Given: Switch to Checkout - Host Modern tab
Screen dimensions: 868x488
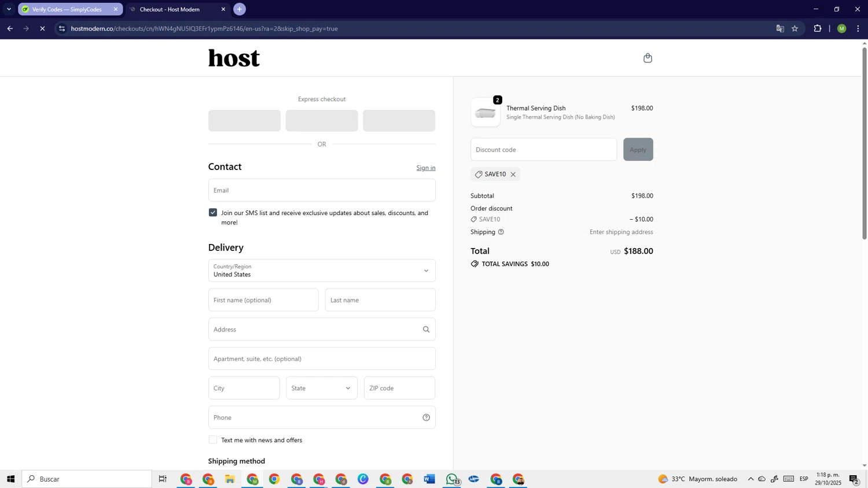Looking at the screenshot, I should (x=178, y=9).
